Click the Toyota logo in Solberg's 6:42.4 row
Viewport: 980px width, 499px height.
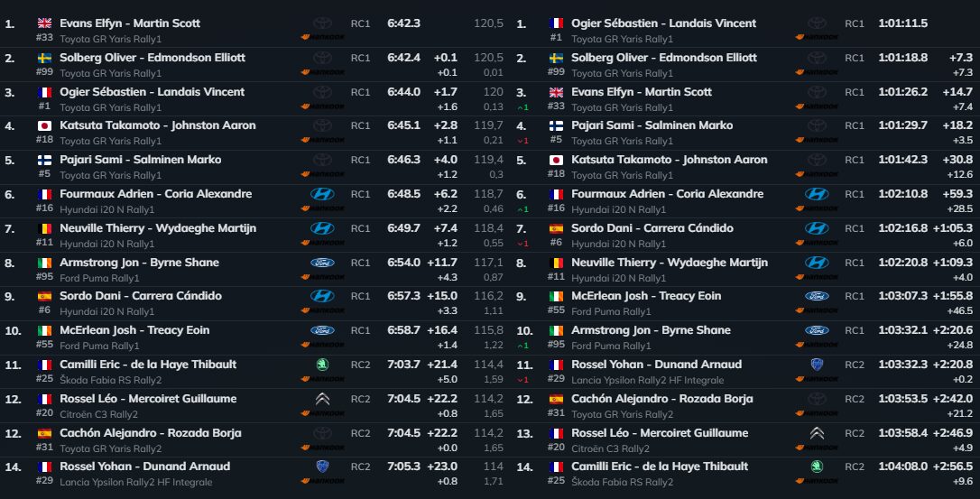[x=322, y=57]
